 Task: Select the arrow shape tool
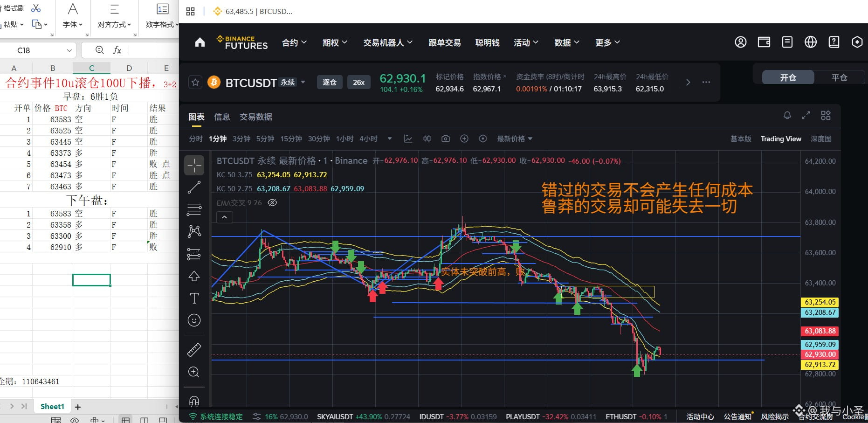pyautogui.click(x=194, y=276)
